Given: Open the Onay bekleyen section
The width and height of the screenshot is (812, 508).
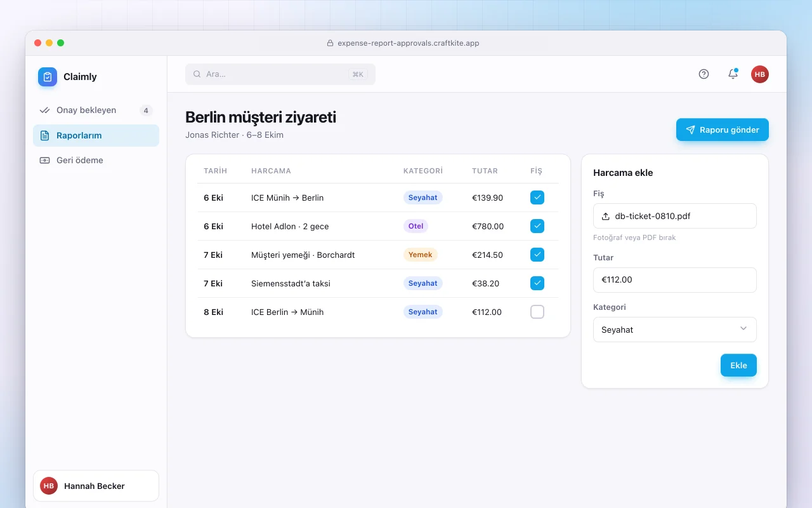Looking at the screenshot, I should click(x=96, y=110).
